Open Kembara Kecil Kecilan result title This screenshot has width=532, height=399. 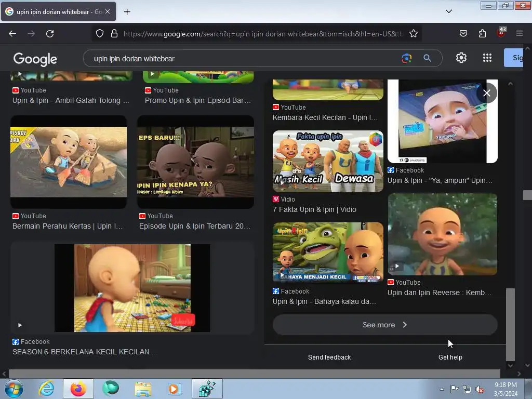(x=325, y=117)
